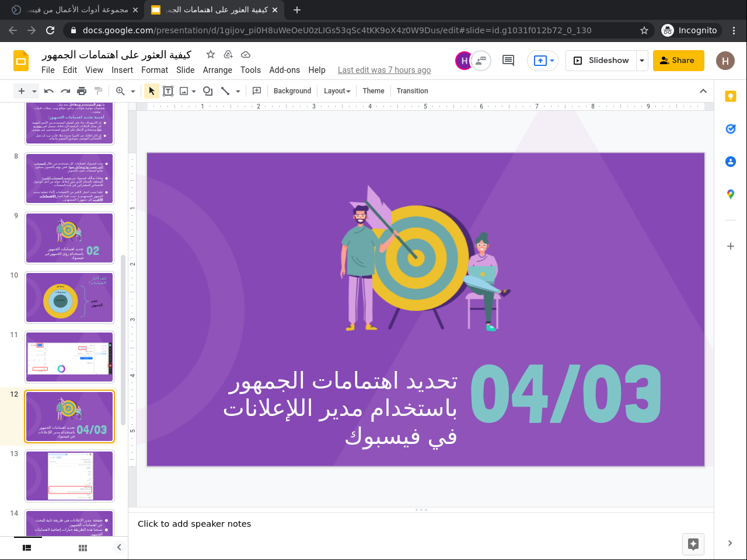
Task: Open the comment history
Action: [508, 60]
